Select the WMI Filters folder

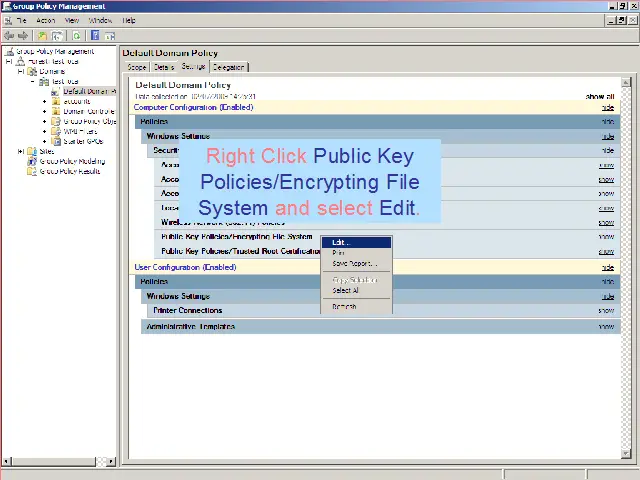click(x=80, y=131)
